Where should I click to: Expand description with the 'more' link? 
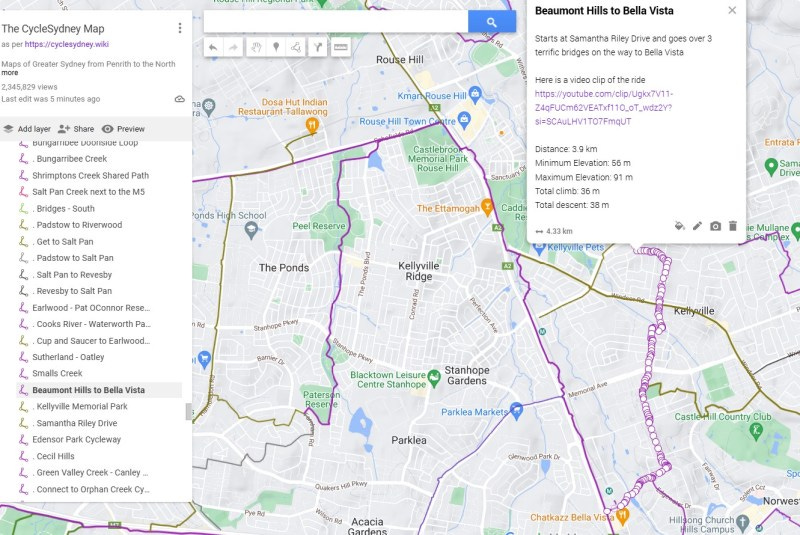(x=10, y=73)
